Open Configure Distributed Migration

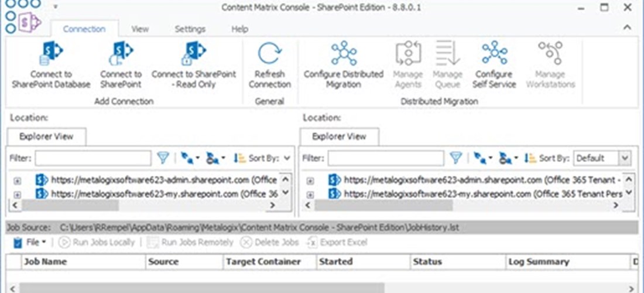pos(343,54)
